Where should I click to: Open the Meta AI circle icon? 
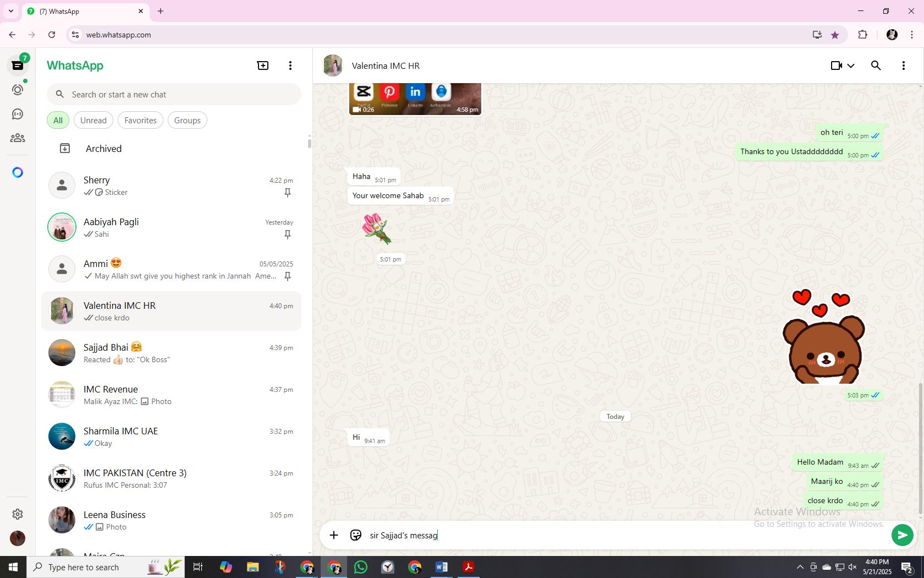tap(18, 173)
